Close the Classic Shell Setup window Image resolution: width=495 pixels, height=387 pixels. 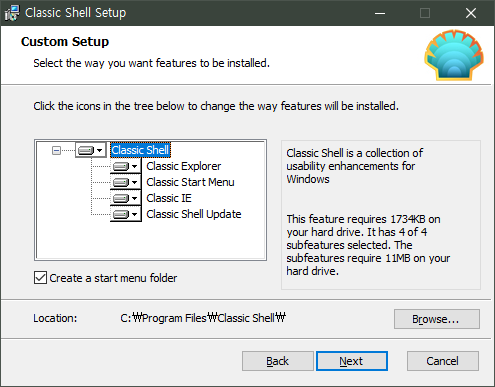(x=471, y=13)
